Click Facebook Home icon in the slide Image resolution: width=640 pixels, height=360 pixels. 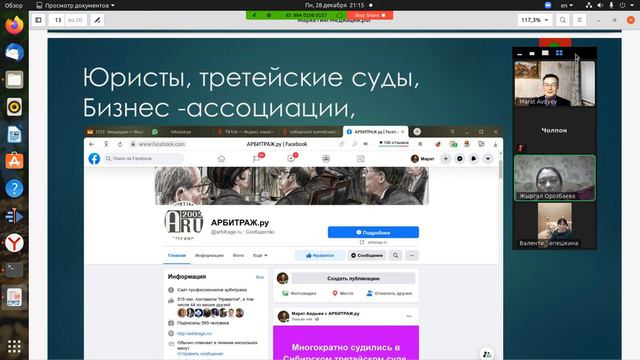coord(221,159)
